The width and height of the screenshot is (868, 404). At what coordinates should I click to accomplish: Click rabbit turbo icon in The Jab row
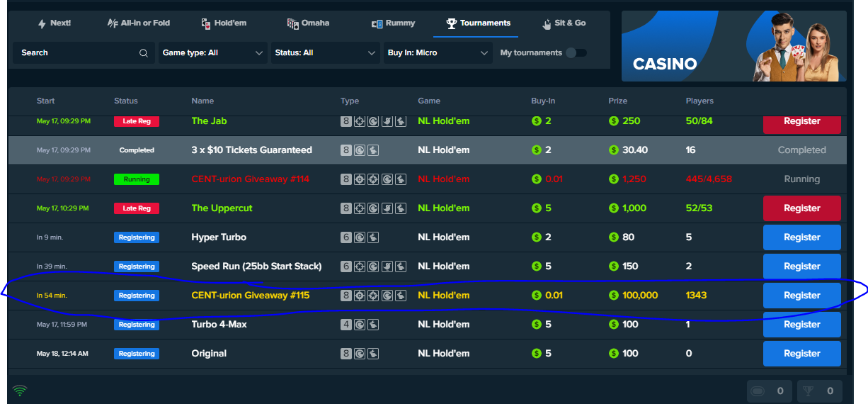(400, 121)
